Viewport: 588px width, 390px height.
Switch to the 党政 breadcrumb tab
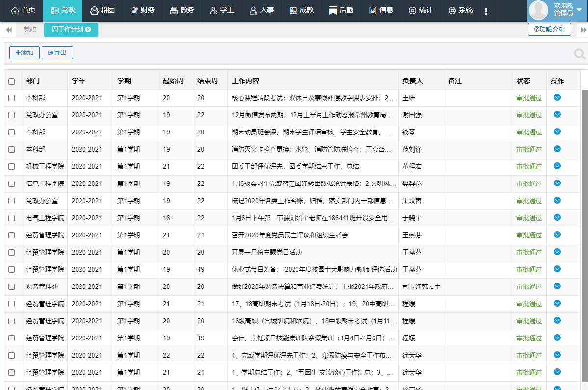(30, 30)
